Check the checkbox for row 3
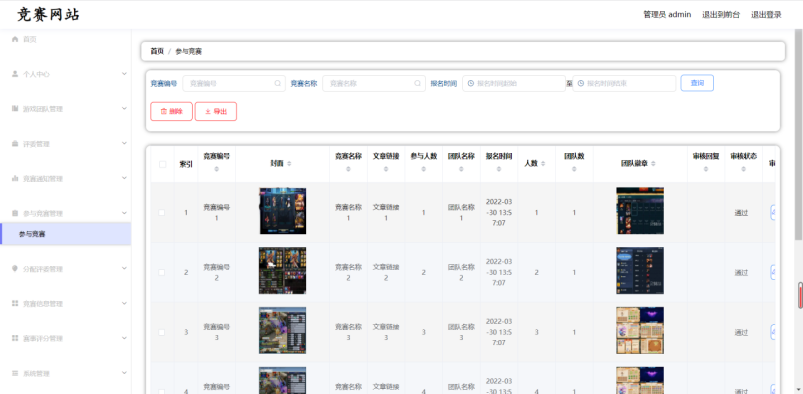Viewport: 803px width, 394px height. coord(162,332)
